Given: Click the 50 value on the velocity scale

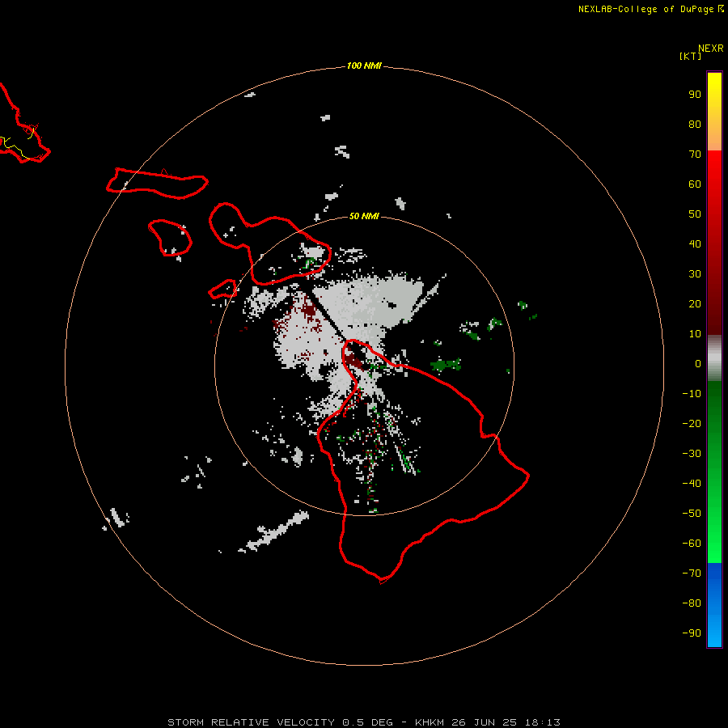Looking at the screenshot, I should 695,214.
